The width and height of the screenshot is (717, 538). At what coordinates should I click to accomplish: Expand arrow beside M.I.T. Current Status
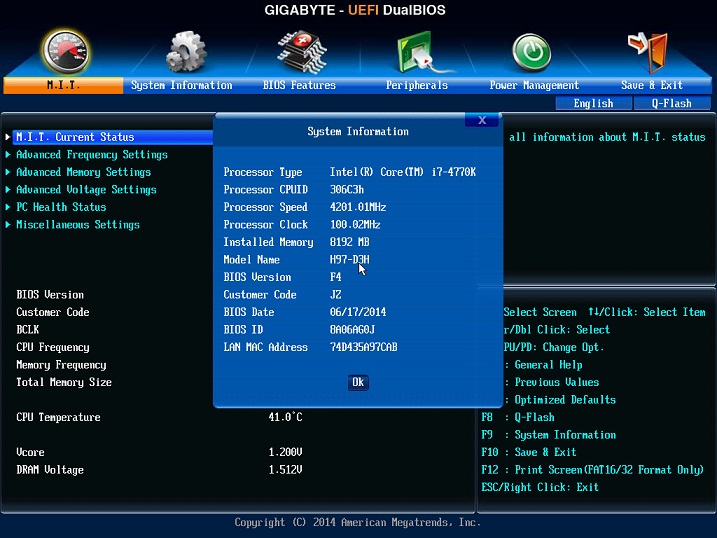[x=8, y=137]
